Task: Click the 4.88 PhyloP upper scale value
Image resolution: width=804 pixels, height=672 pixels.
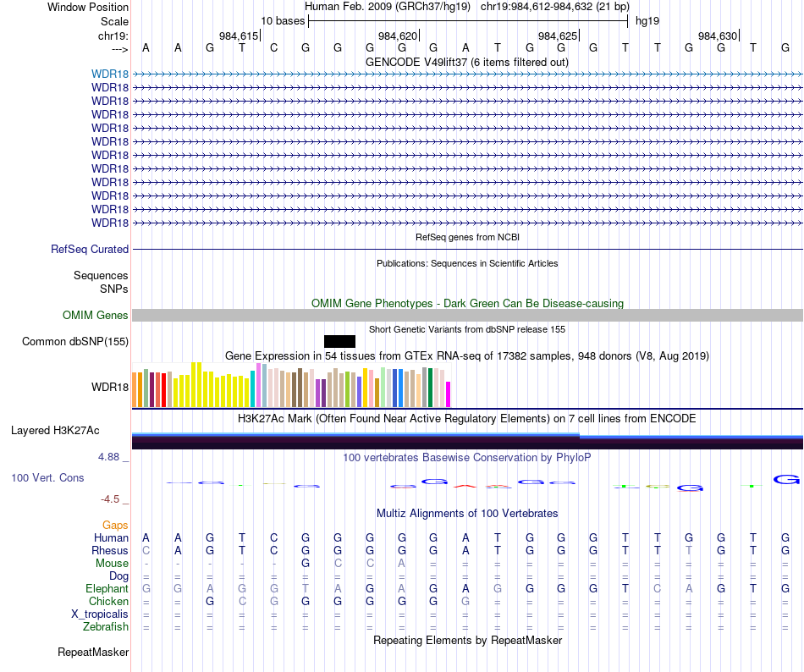Action: click(x=108, y=457)
